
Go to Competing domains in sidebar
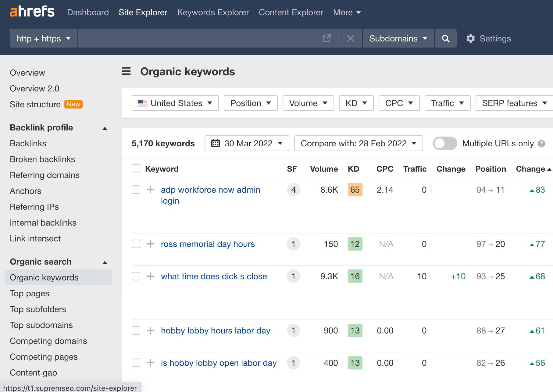click(48, 341)
